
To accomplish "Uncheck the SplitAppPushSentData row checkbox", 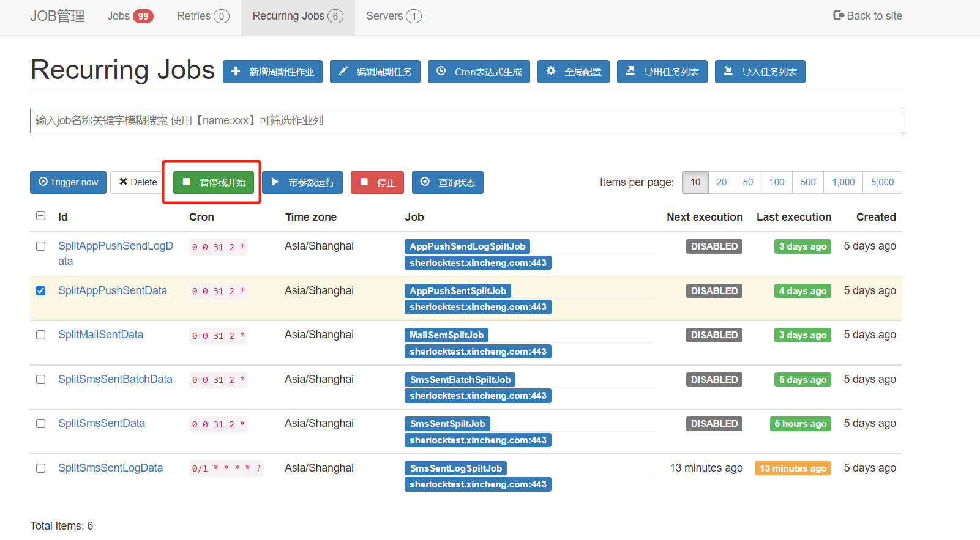I will [x=40, y=291].
